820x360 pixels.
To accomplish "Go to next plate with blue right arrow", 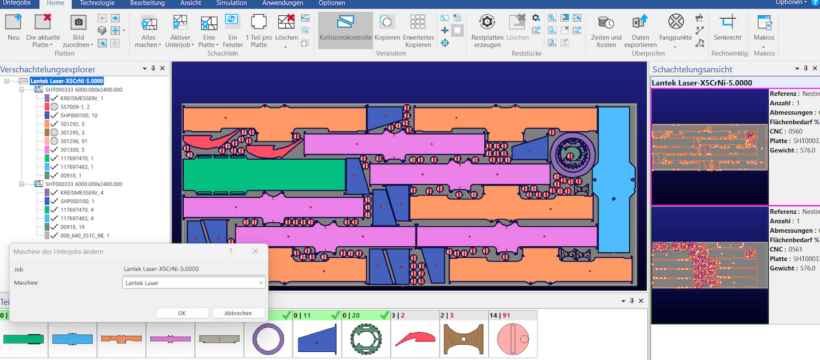I will coord(115,18).
